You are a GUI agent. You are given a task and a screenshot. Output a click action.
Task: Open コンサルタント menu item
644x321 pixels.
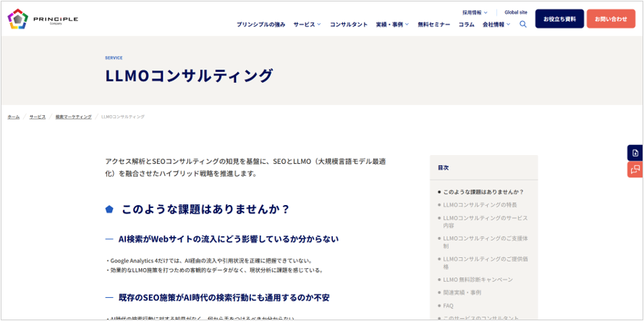click(349, 25)
